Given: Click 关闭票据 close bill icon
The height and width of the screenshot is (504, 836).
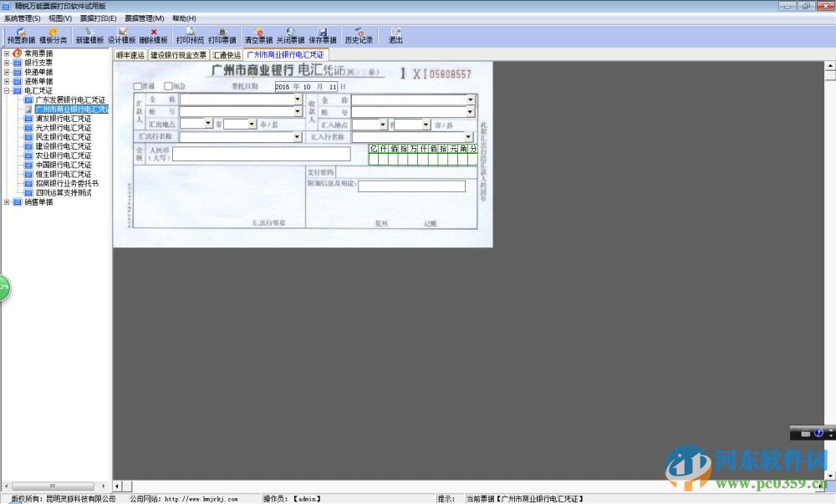Looking at the screenshot, I should (x=291, y=36).
